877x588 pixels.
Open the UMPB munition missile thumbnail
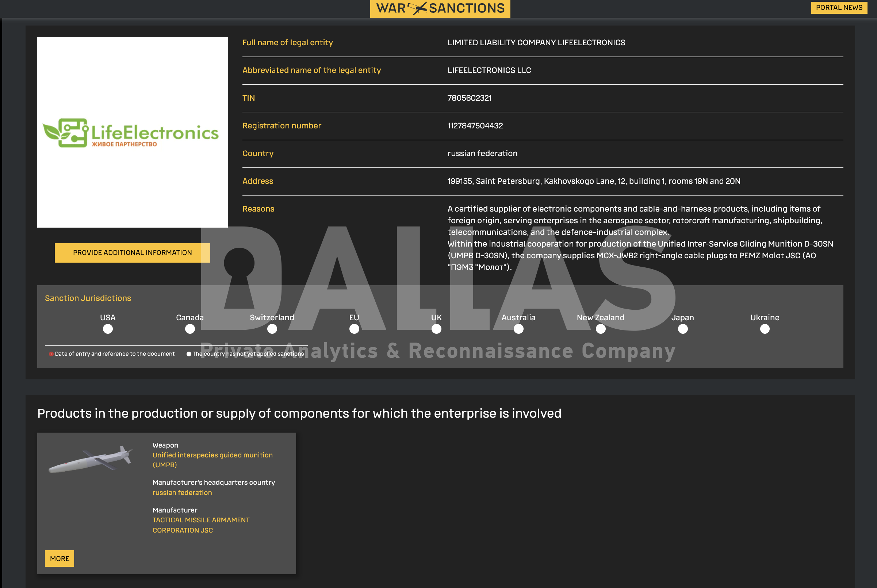tap(91, 460)
